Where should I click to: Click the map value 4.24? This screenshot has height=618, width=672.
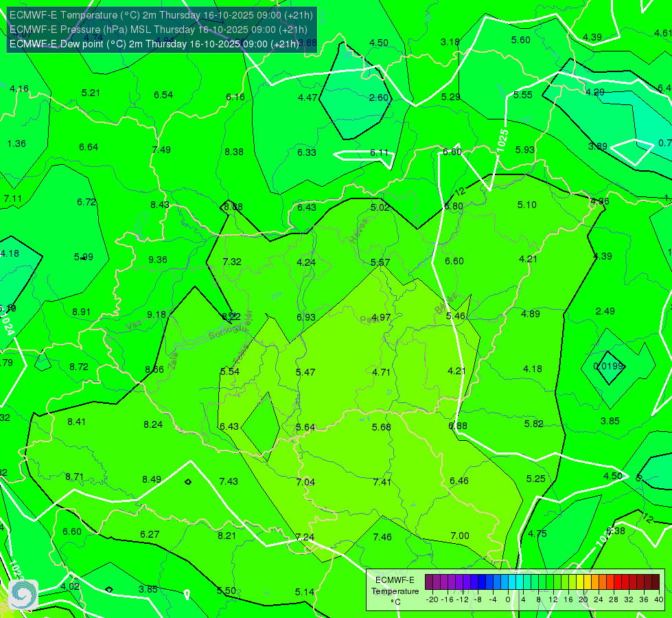tap(306, 262)
